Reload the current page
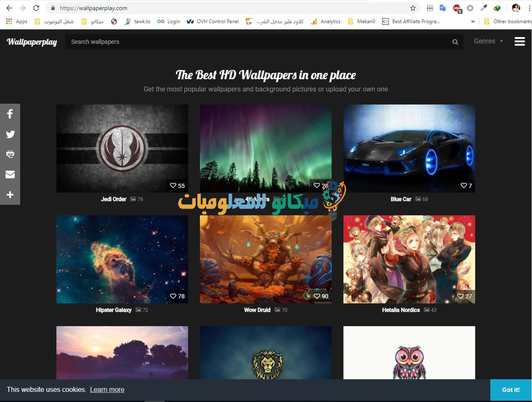The height and width of the screenshot is (402, 532). (36, 8)
